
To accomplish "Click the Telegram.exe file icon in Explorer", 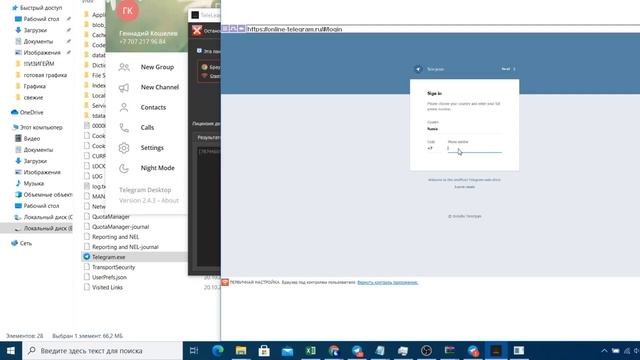I will [x=87, y=257].
